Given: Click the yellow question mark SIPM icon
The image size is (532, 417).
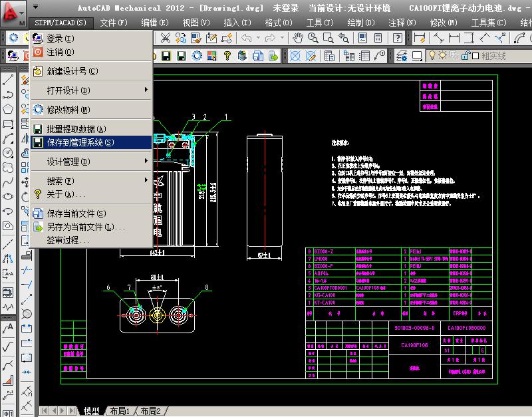Looking at the screenshot, I should 227,56.
